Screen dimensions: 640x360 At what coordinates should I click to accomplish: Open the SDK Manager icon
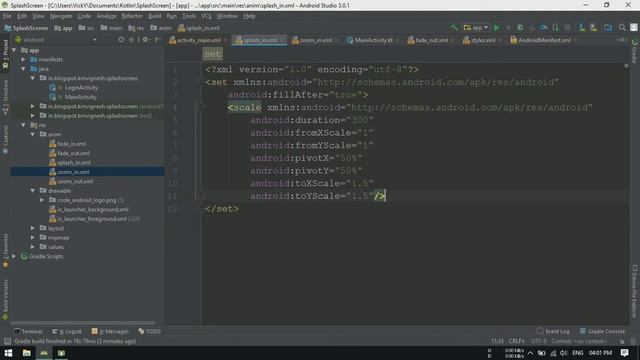pos(593,28)
